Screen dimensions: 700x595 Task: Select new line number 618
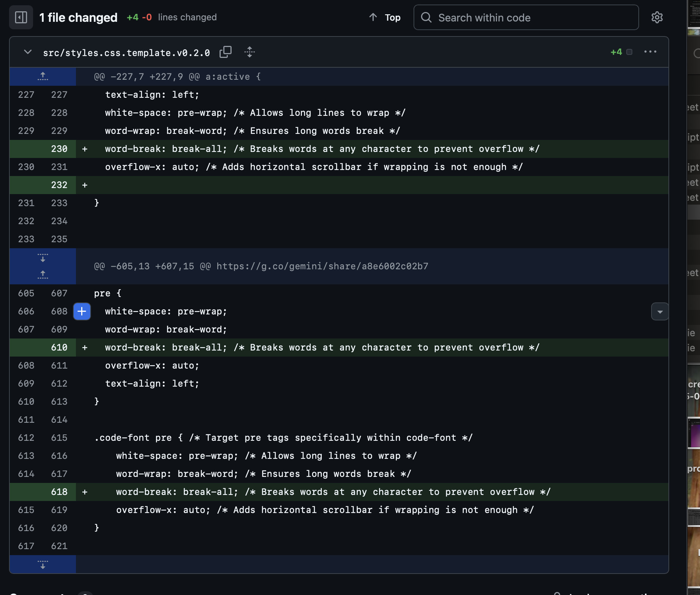59,492
